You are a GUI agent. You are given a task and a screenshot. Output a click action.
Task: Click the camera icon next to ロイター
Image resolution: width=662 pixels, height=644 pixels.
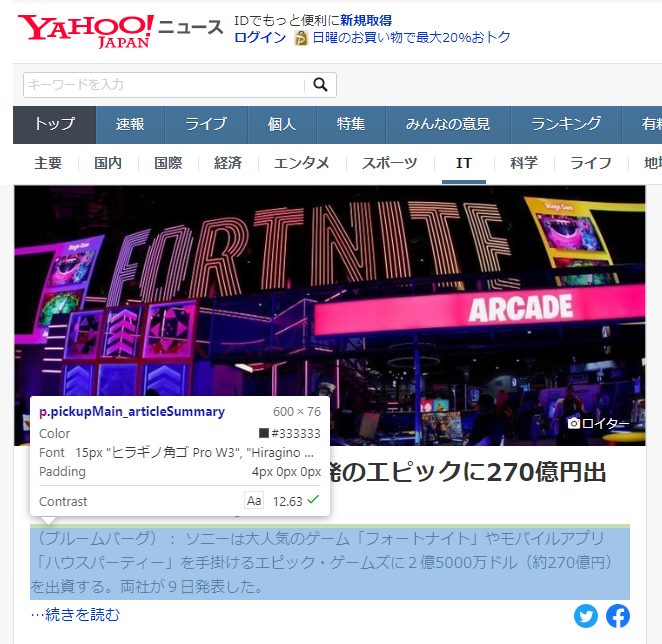(574, 423)
